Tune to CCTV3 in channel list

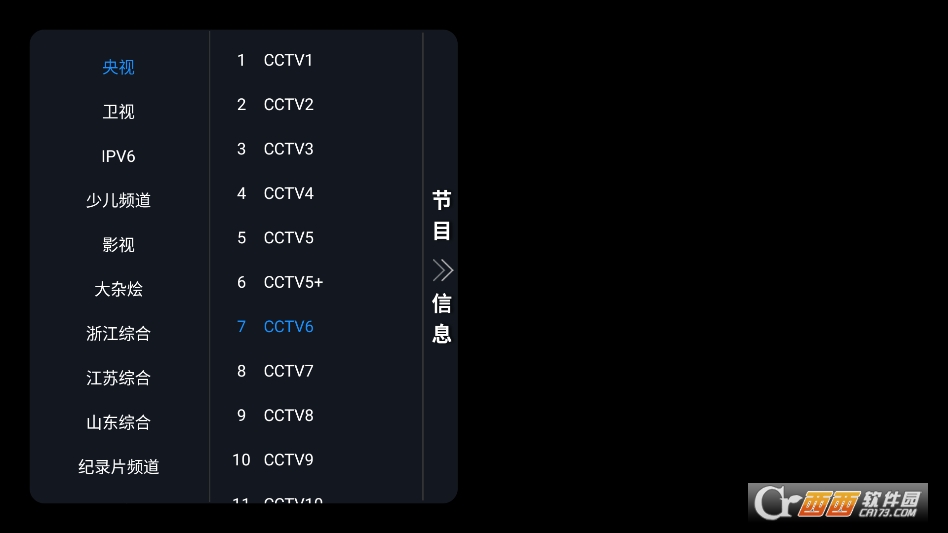click(288, 149)
